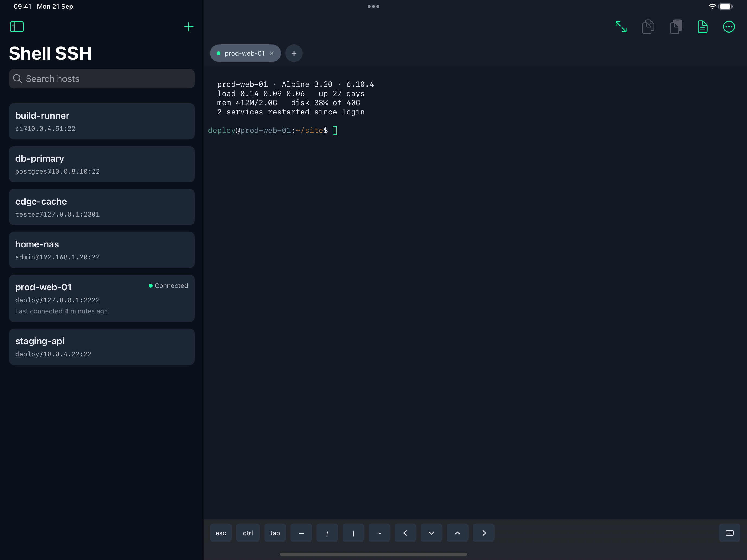Toggle the sidebar panel icon
The image size is (747, 560).
pyautogui.click(x=17, y=27)
